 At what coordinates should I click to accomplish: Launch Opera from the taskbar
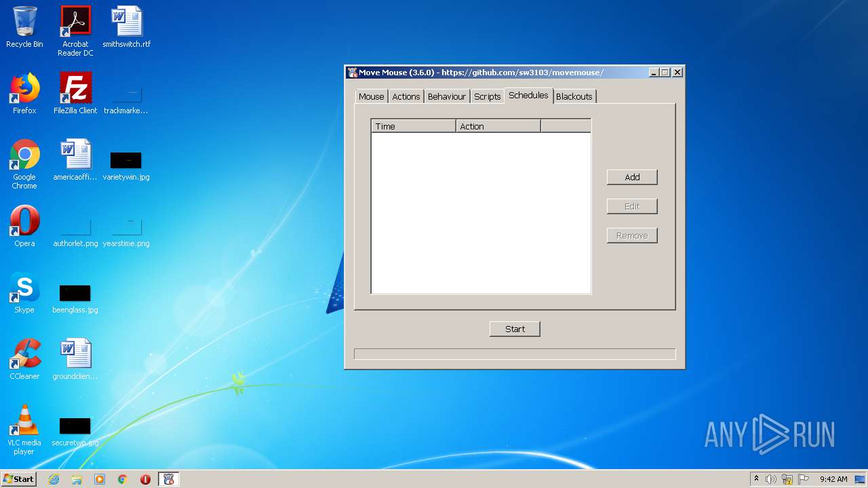[145, 479]
